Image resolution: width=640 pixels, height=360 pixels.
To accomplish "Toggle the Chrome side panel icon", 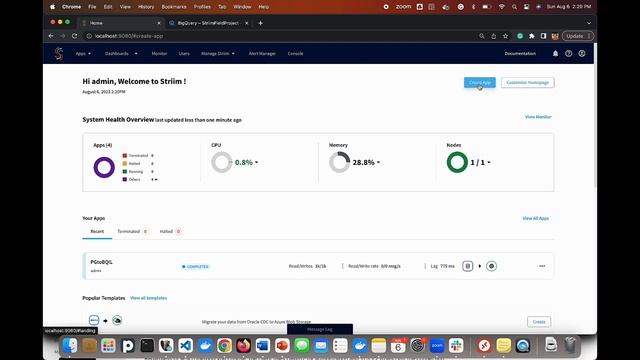I will pyautogui.click(x=543, y=36).
